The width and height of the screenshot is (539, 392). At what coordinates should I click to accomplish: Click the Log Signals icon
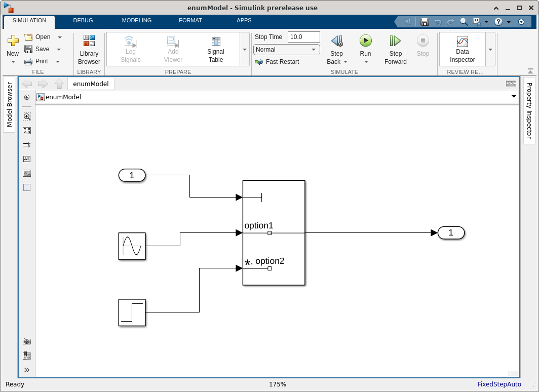click(x=130, y=41)
